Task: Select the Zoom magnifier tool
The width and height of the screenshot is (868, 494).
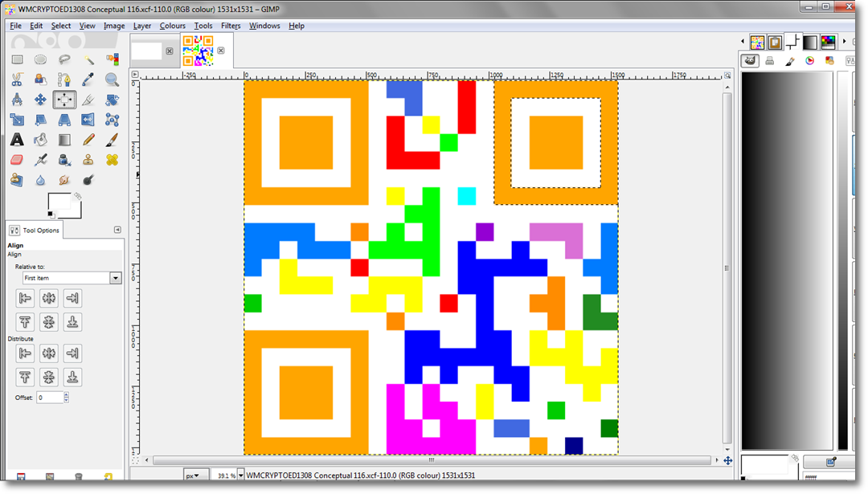Action: 112,80
